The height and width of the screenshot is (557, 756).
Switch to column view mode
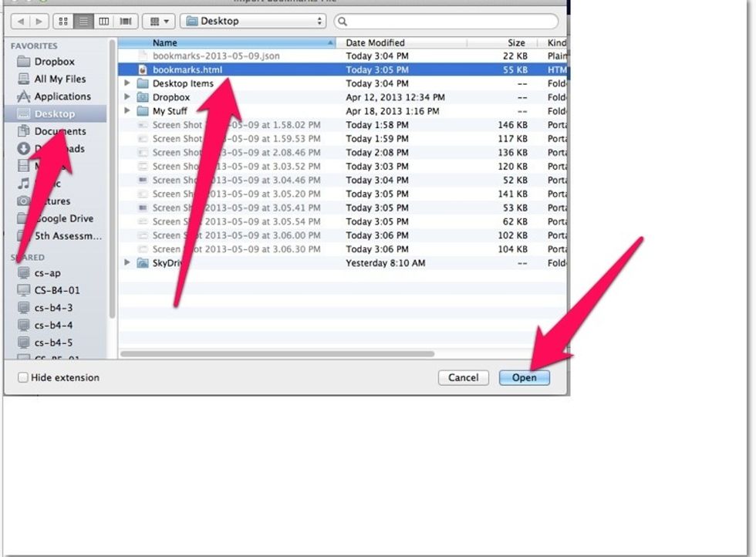(103, 21)
